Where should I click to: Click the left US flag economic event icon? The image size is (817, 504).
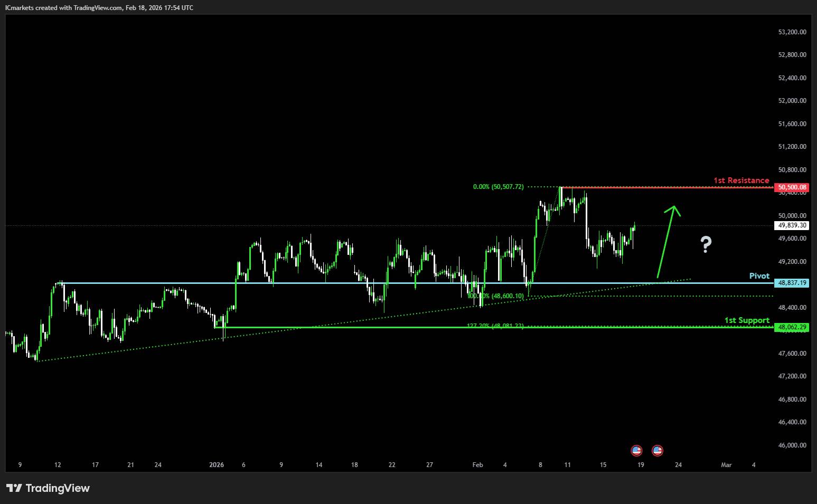(x=636, y=450)
